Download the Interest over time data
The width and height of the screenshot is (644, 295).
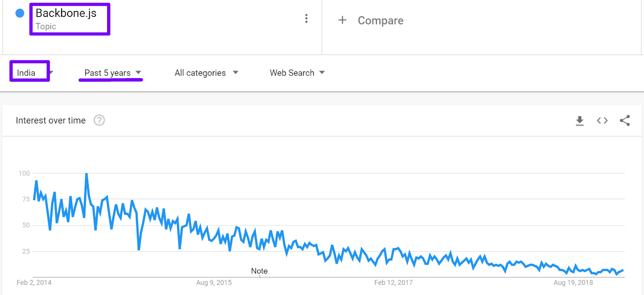coord(580,120)
